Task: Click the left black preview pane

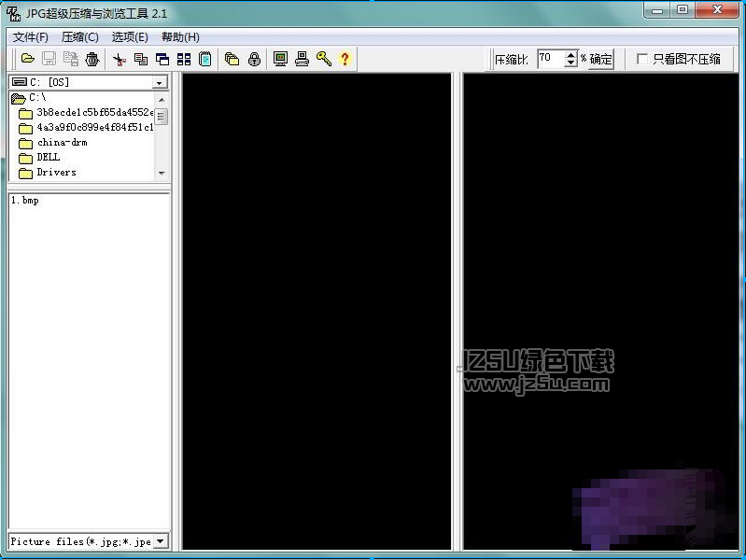Action: (x=317, y=312)
